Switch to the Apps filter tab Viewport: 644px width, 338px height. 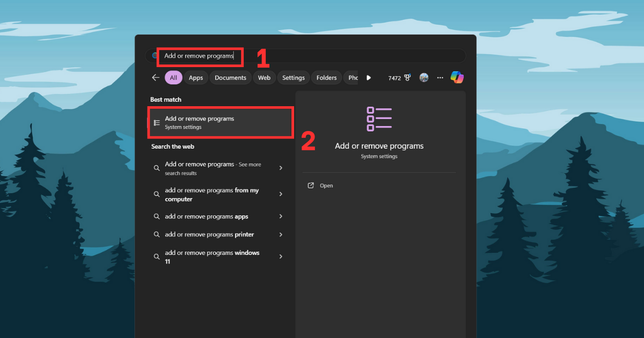pyautogui.click(x=196, y=77)
